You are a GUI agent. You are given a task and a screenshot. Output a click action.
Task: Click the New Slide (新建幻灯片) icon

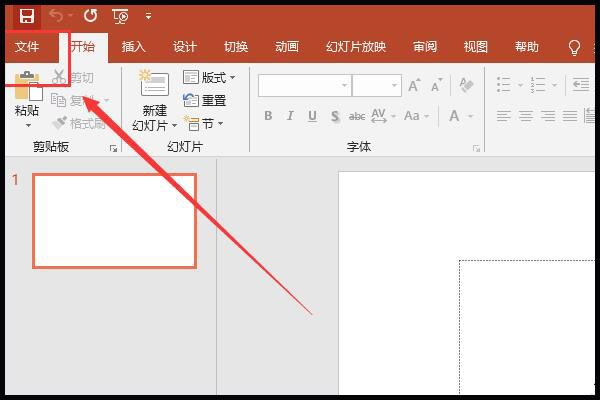coord(154,90)
